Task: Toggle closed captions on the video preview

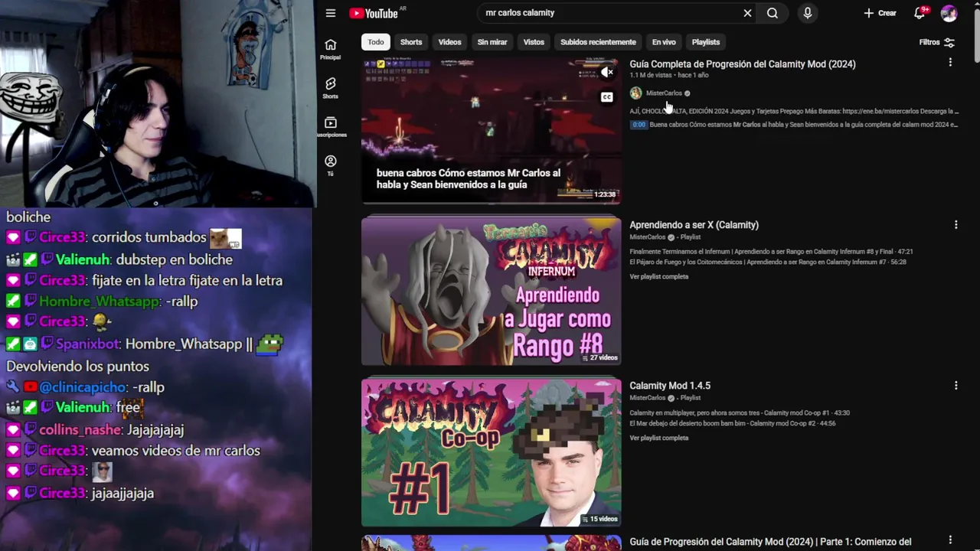Action: [607, 97]
